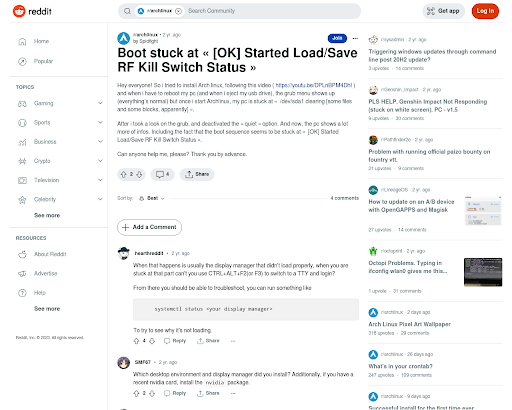Open the Reddit logo home link
The height and width of the screenshot is (410, 512).
(x=32, y=11)
